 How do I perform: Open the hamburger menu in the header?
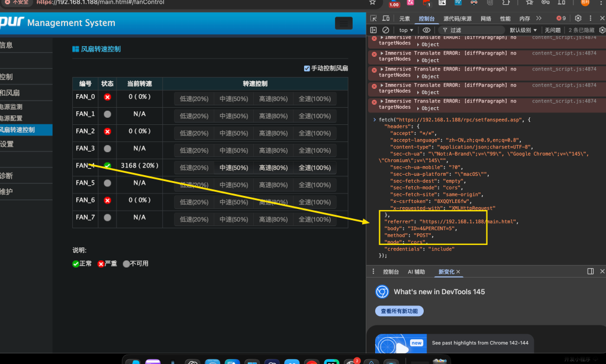click(343, 23)
